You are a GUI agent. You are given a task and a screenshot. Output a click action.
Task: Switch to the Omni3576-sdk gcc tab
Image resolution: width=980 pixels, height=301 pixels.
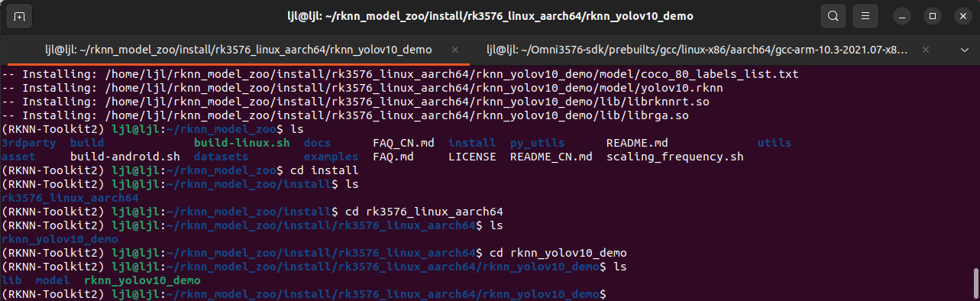(x=697, y=50)
